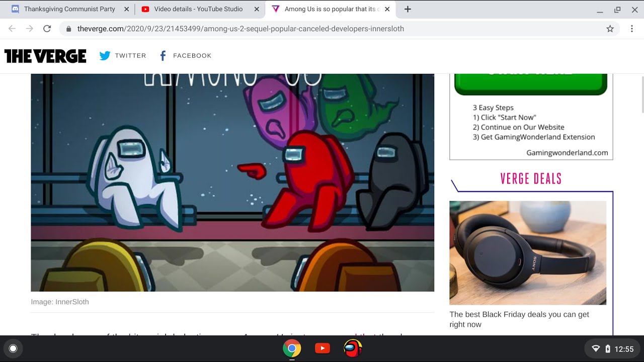This screenshot has height=362, width=644.
Task: Open best Black Friday deals article
Action: coord(519,319)
